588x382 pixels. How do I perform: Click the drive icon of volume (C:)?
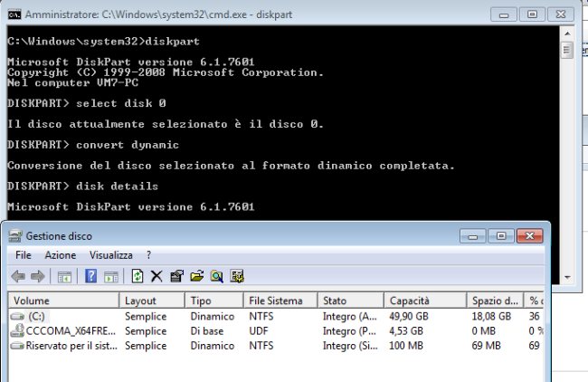(17, 316)
